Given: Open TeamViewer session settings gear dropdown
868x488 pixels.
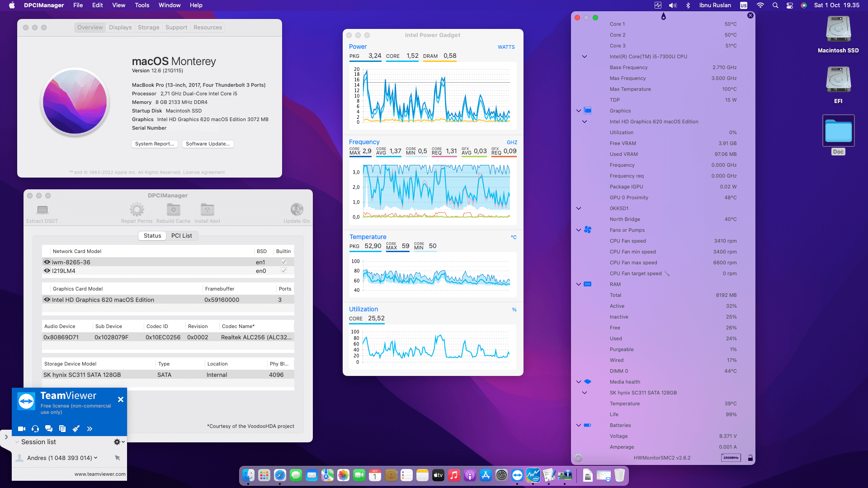Looking at the screenshot, I should (119, 442).
